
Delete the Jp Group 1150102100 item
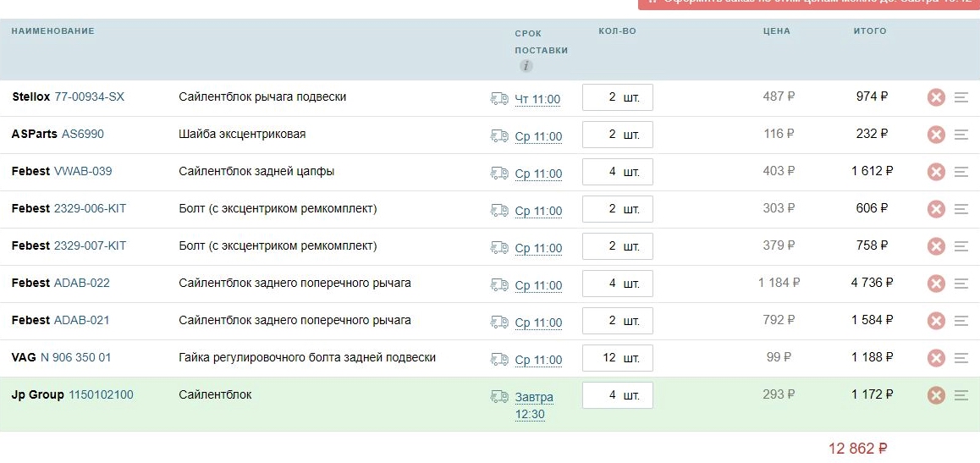(935, 395)
